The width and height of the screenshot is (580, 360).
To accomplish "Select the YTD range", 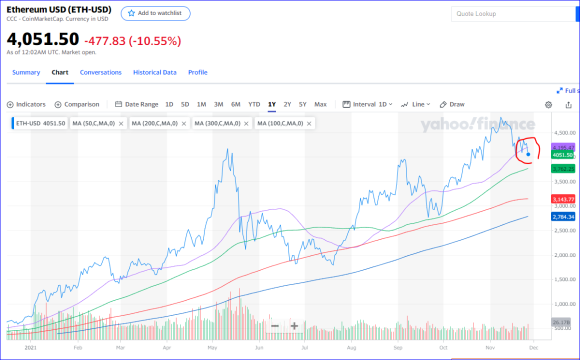I will pyautogui.click(x=254, y=104).
